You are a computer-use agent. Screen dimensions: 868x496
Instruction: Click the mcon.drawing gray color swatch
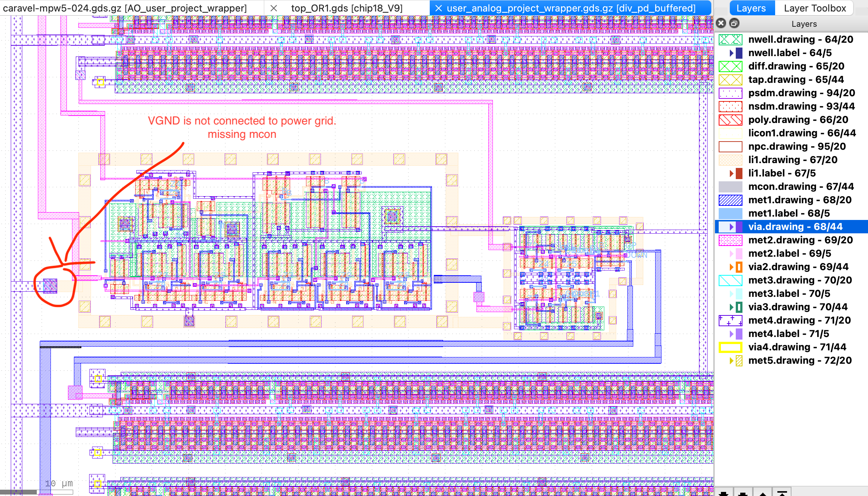coord(730,187)
